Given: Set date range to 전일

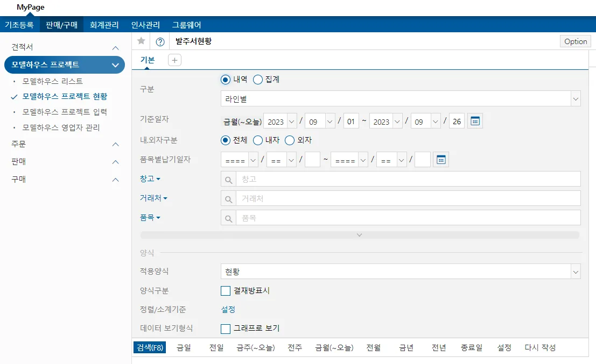Looking at the screenshot, I should click(x=216, y=347).
